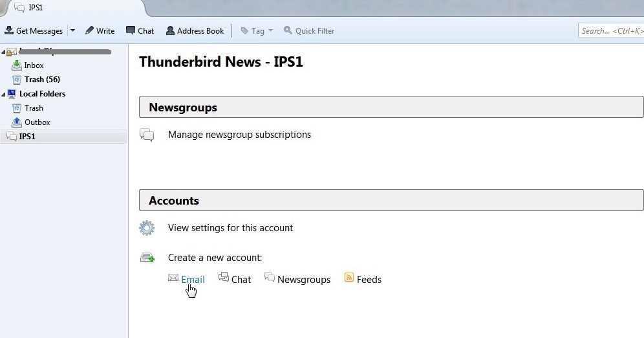Screen dimensions: 644x338
Task: Open the Get Messages dropdown arrow
Action: pyautogui.click(x=72, y=30)
